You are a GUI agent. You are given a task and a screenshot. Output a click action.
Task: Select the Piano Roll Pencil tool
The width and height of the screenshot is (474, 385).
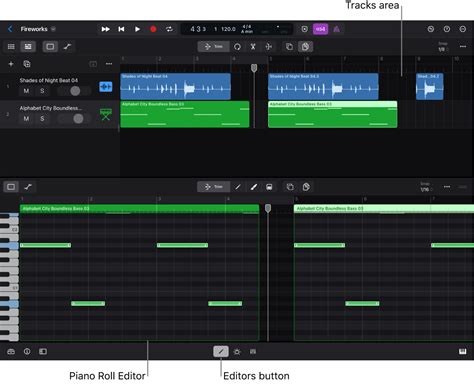(x=238, y=187)
